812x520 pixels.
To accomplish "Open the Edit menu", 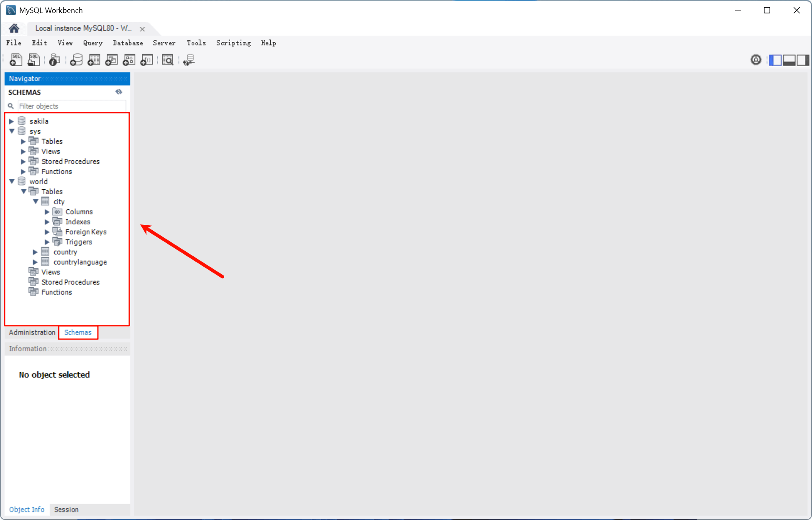I will [39, 43].
